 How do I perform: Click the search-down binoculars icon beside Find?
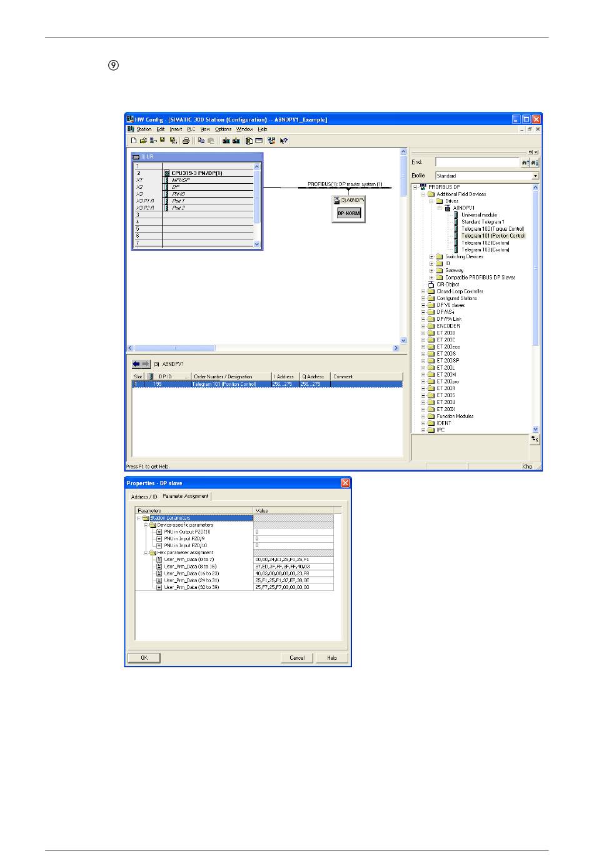pyautogui.click(x=535, y=163)
